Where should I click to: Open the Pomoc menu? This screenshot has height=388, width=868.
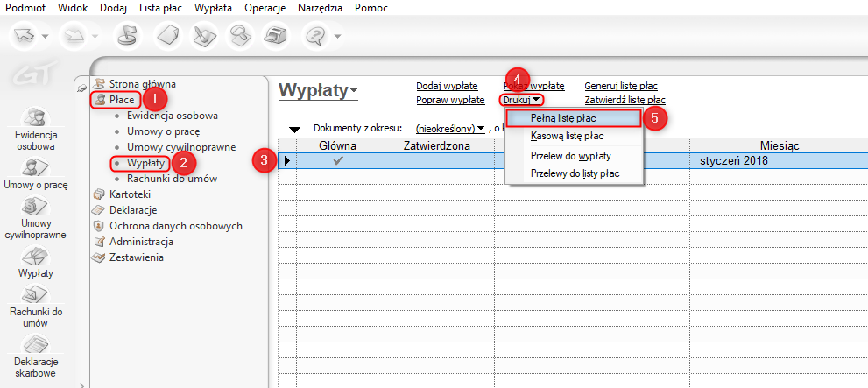click(371, 8)
